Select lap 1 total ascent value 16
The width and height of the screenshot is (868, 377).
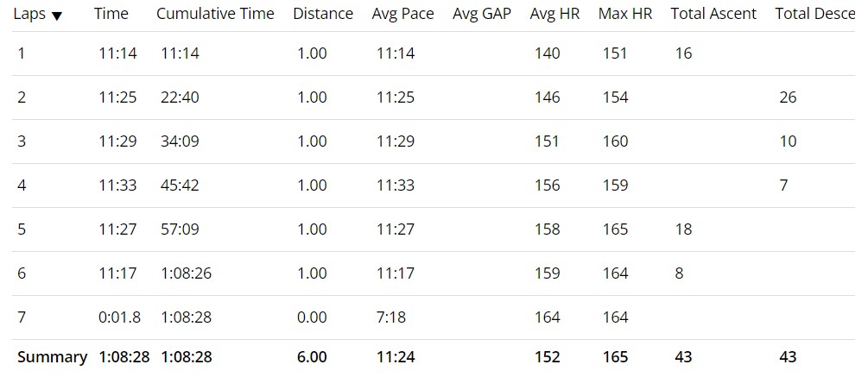(683, 53)
